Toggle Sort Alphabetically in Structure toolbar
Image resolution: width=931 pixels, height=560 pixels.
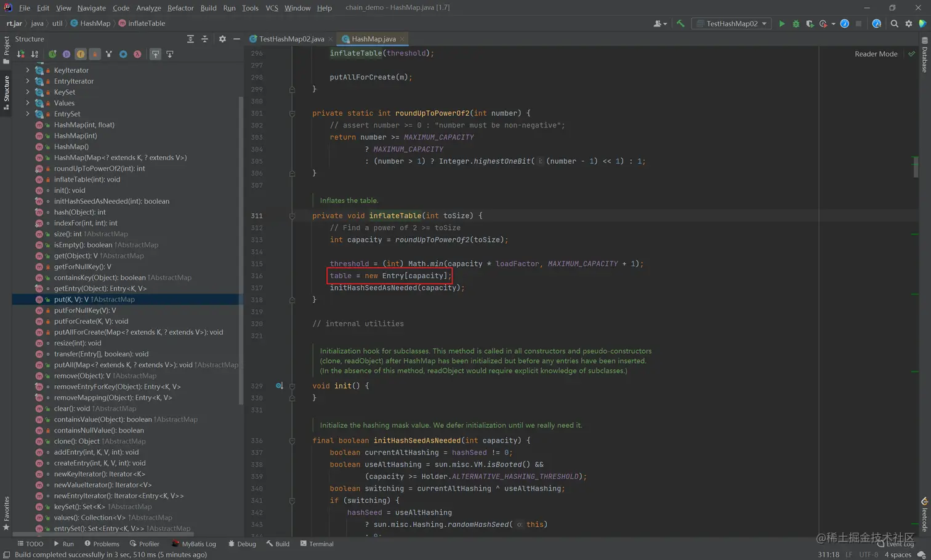click(34, 54)
